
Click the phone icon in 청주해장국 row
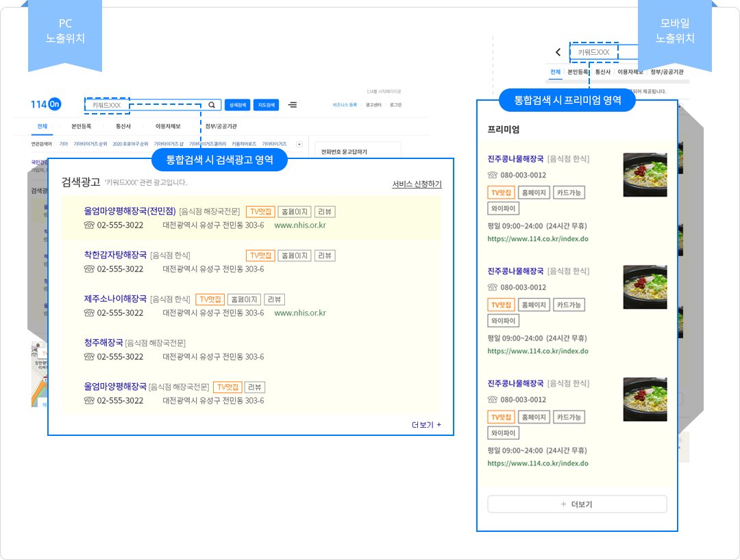coord(89,356)
